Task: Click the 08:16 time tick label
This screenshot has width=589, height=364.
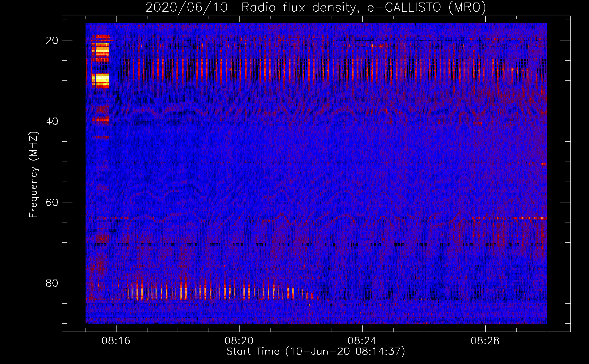Action: pyautogui.click(x=116, y=341)
